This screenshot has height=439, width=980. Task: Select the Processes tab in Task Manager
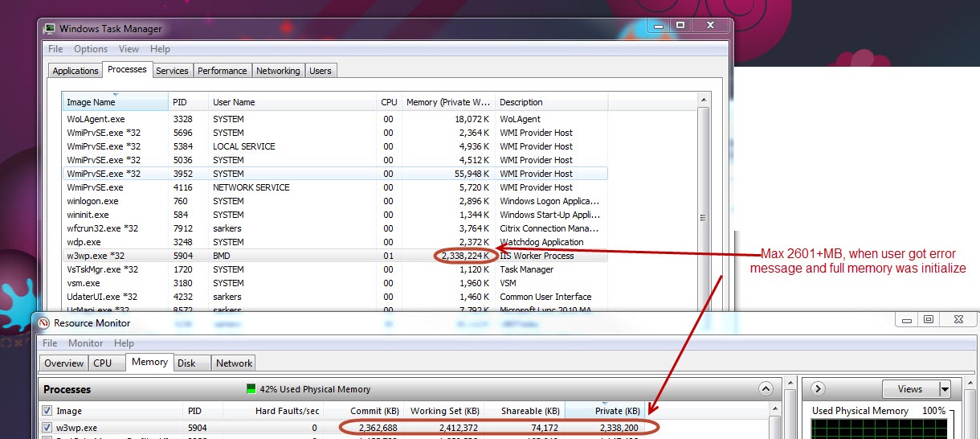(127, 69)
